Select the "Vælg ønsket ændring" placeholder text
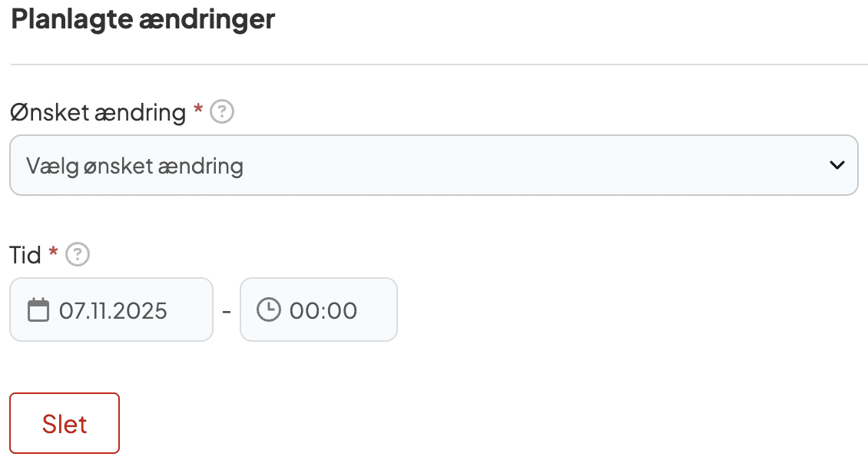 [134, 165]
